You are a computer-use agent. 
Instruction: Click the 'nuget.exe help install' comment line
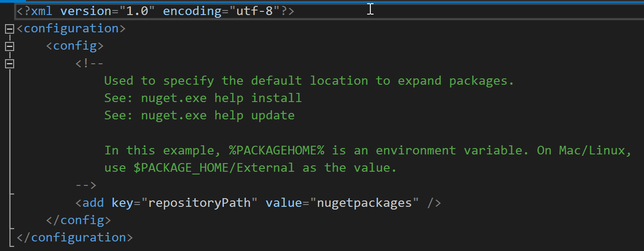click(203, 98)
